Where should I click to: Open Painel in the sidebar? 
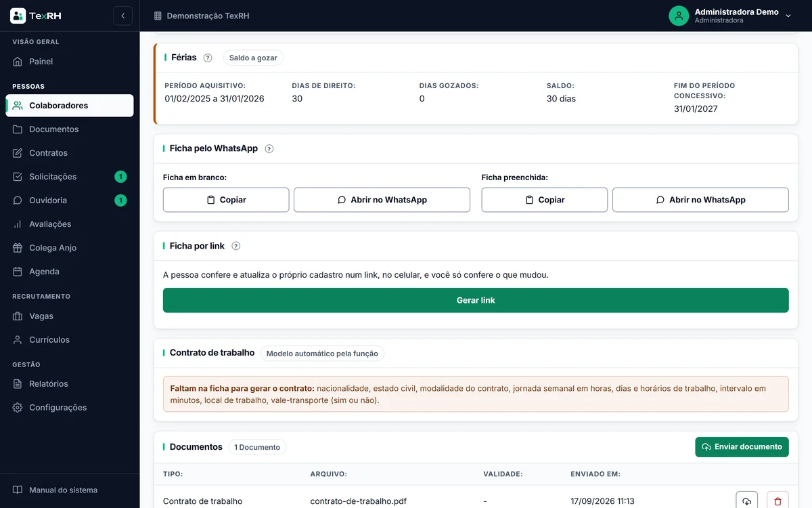70,62
